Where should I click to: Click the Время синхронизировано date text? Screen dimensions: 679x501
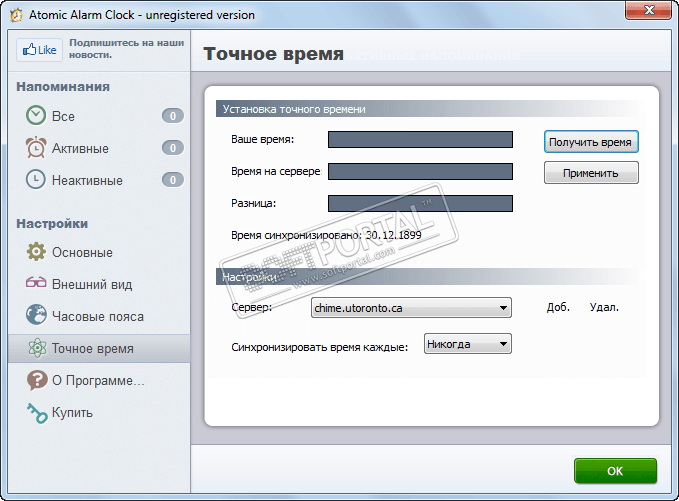(x=326, y=235)
